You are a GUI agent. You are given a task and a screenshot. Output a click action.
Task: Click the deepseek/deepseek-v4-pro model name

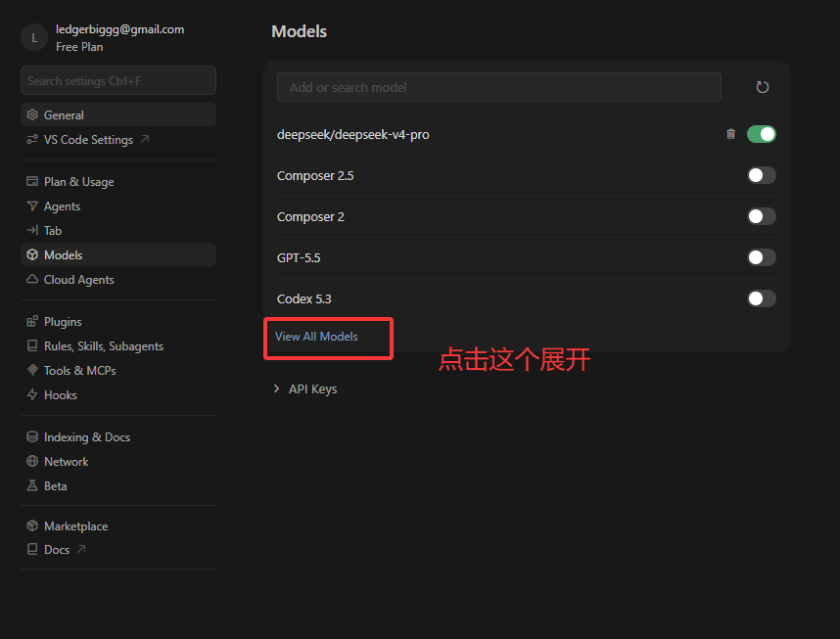click(353, 134)
